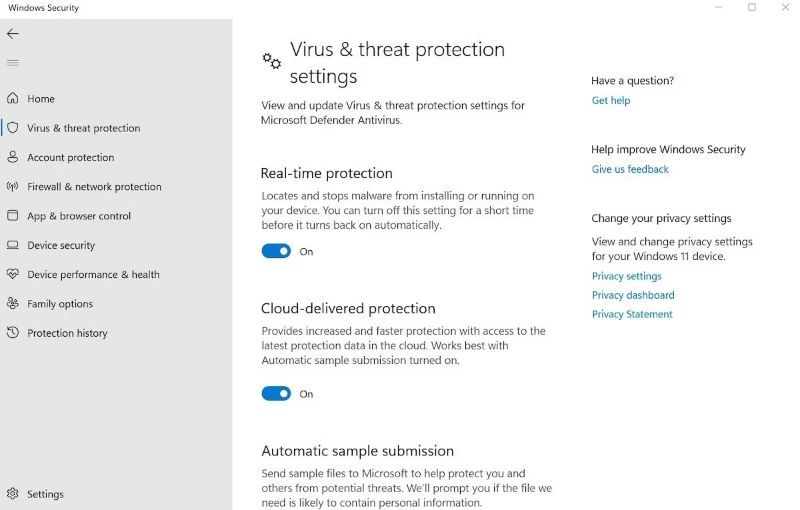Expand the hamburger navigation menu

pyautogui.click(x=13, y=63)
